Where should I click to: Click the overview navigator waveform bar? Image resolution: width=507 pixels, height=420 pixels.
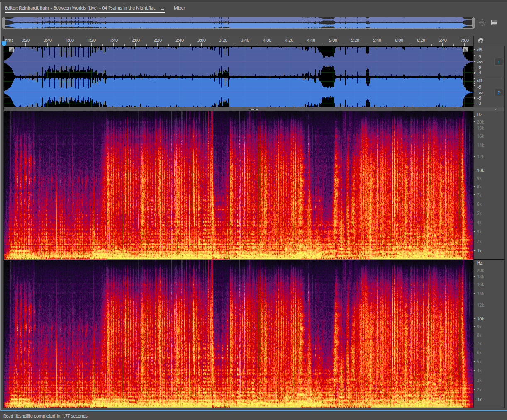(x=239, y=23)
